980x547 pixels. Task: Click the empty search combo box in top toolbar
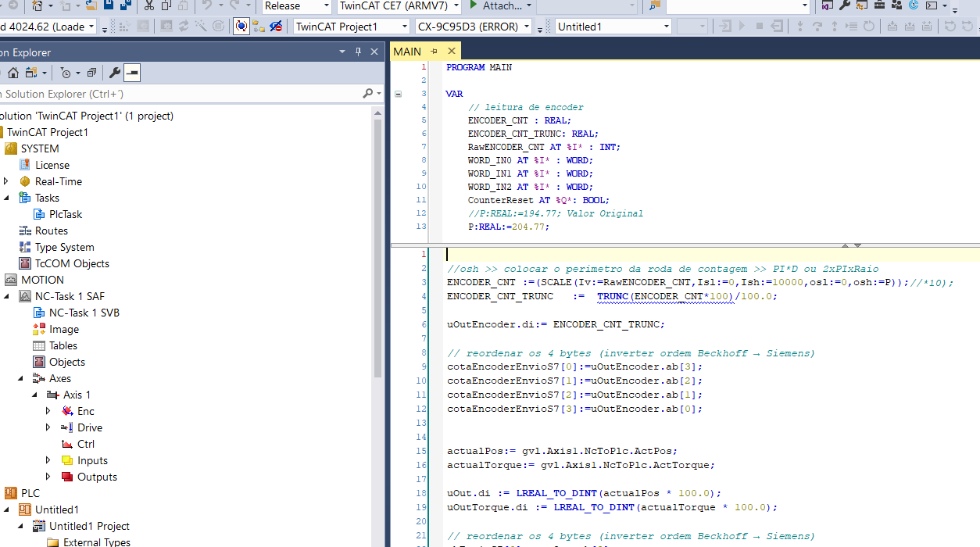(738, 5)
